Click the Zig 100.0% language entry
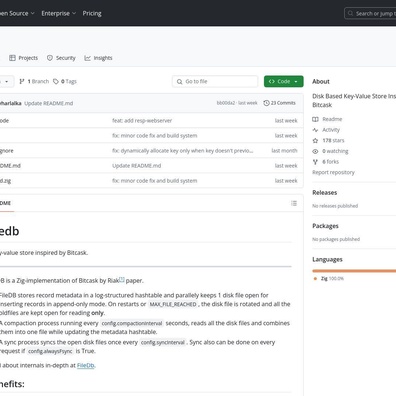This screenshot has width=396, height=396. click(332, 278)
